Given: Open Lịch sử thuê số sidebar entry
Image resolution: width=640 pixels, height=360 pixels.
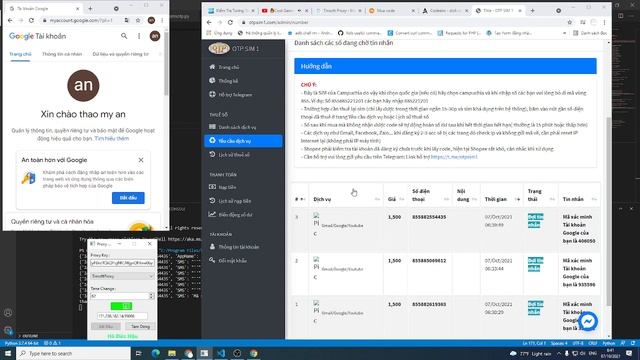Looking at the screenshot, I should click(x=233, y=155).
